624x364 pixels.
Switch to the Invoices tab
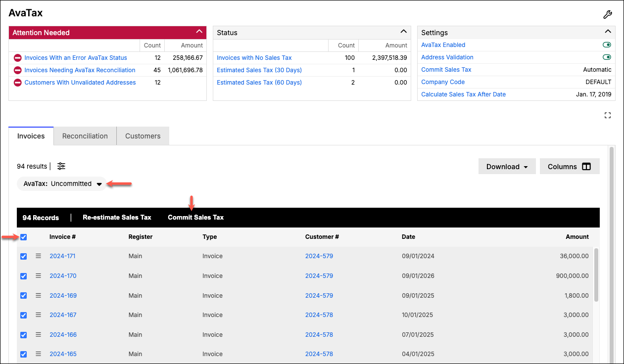pos(31,136)
